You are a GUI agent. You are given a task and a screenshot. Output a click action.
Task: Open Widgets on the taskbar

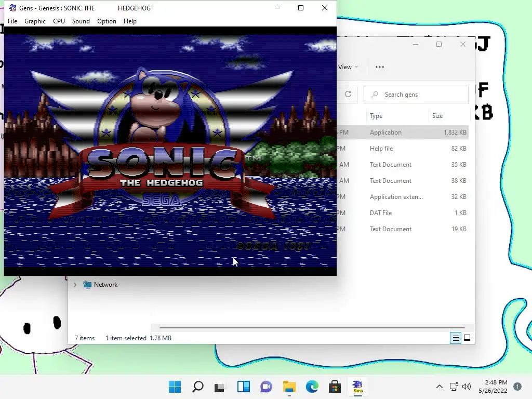[x=243, y=387]
